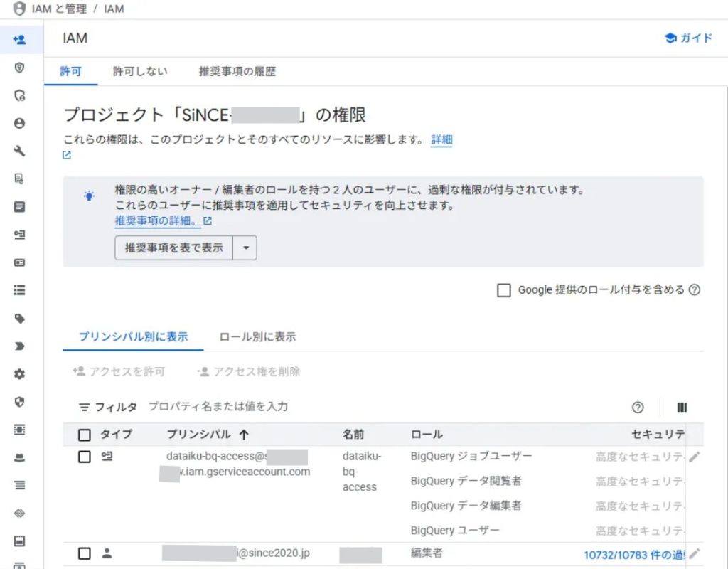Enable Google 提供のロール付与を含める checkbox
Image resolution: width=728 pixels, height=569 pixels.
(504, 290)
